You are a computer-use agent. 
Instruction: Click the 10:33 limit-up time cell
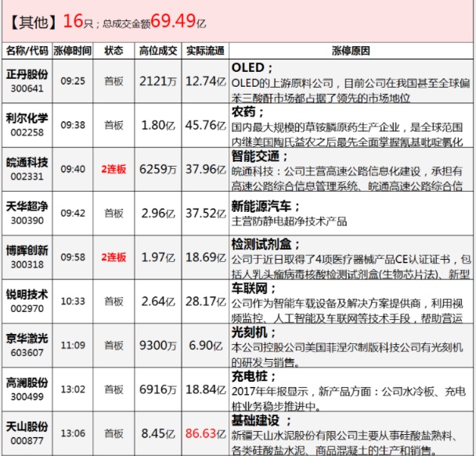pyautogui.click(x=73, y=301)
